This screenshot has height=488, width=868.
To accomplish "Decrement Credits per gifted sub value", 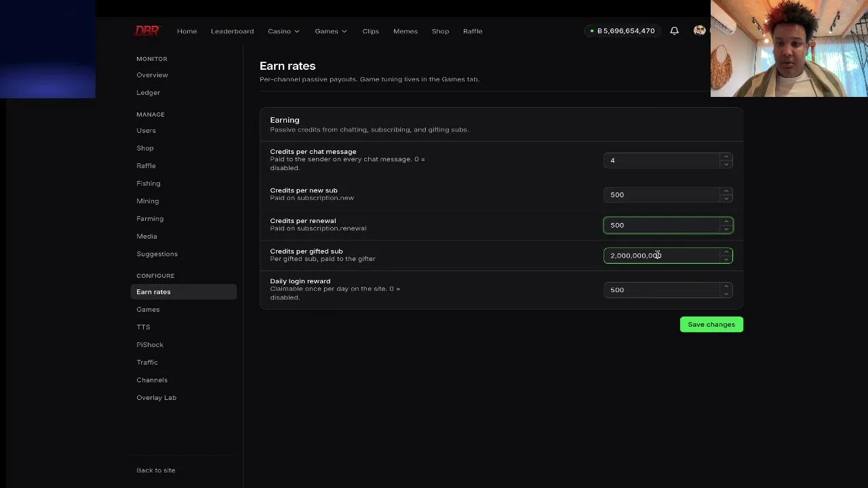I will [726, 260].
